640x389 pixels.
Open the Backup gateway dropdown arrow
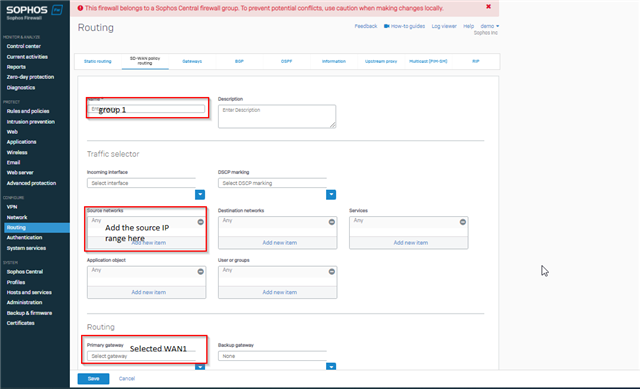tap(331, 367)
